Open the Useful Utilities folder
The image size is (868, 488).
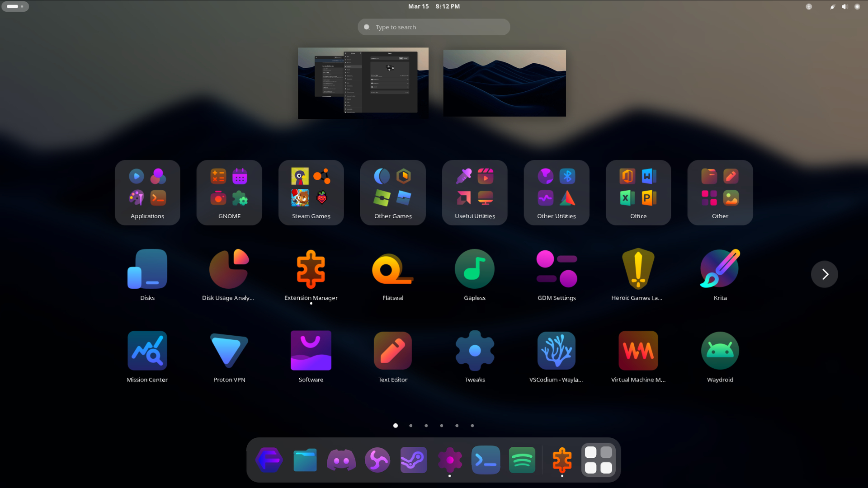(x=475, y=192)
